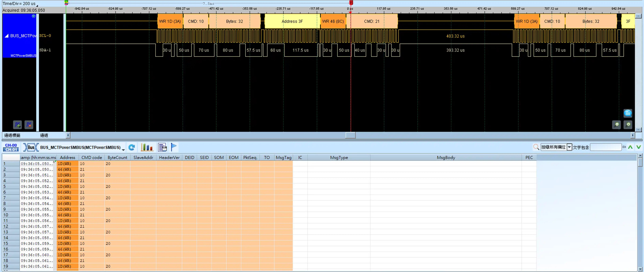Click the red T trigger marker
644x272 pixels.
351,3
